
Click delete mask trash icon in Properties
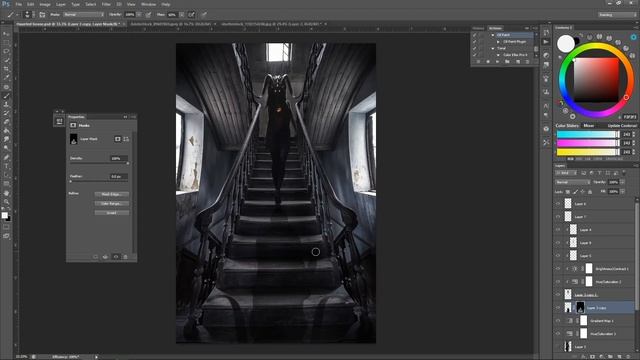coord(125,257)
